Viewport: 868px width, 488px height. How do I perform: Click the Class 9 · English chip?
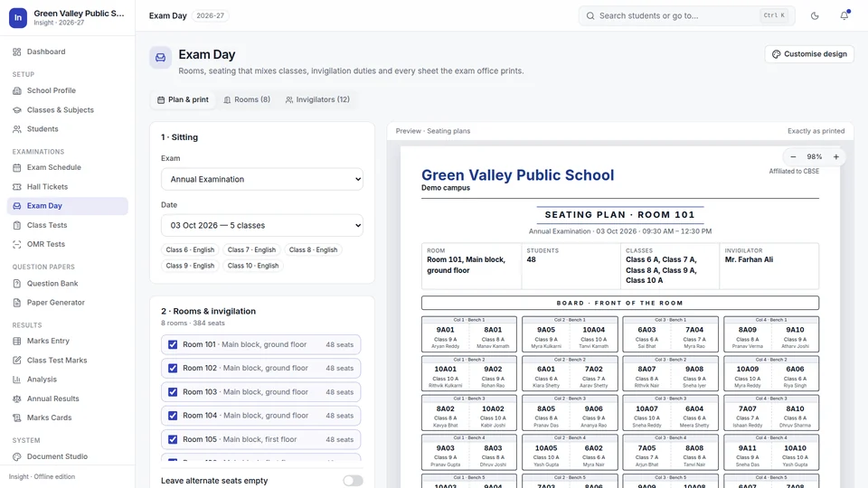point(190,266)
